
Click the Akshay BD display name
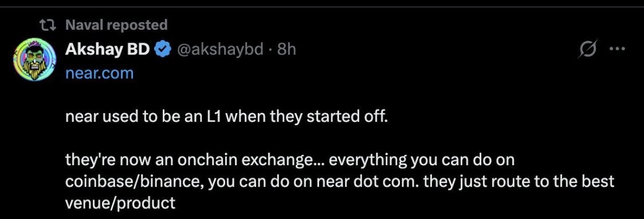108,50
